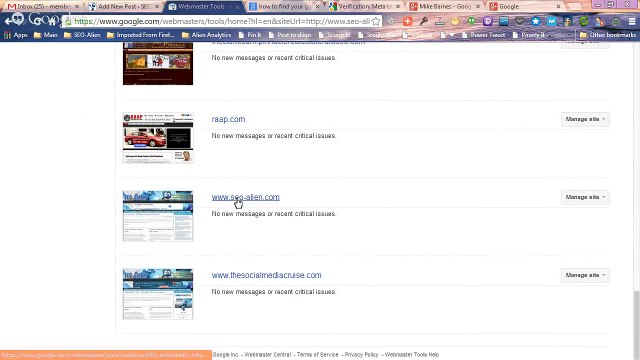This screenshot has width=640, height=360.
Task: Click the orange plus extension icon
Action: (407, 21)
